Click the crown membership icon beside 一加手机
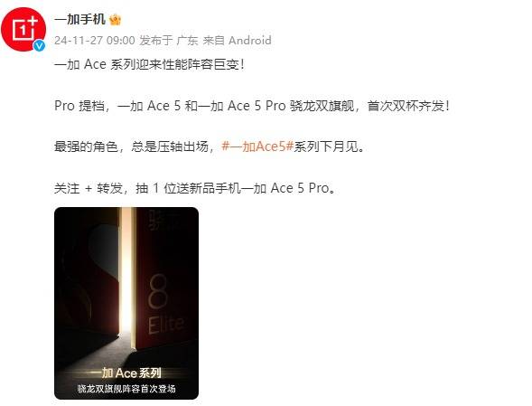This screenshot has height=406, width=532. pos(115,20)
